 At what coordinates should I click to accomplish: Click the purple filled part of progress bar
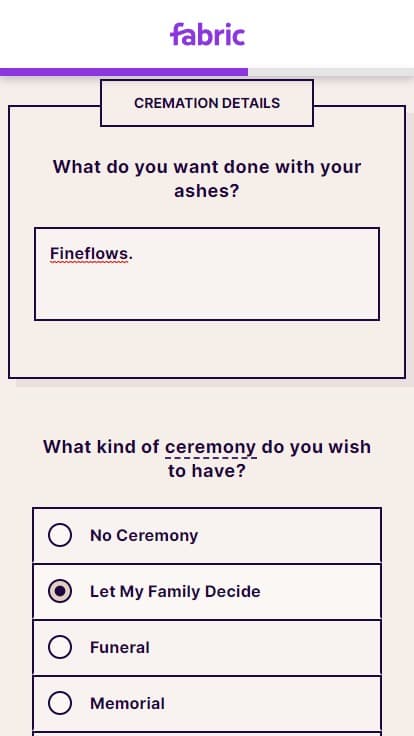pyautogui.click(x=124, y=72)
